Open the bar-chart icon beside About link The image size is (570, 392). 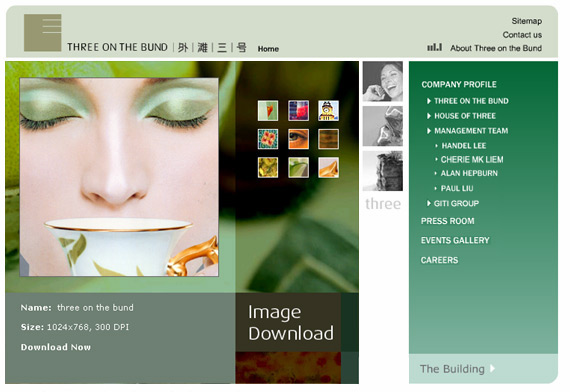tap(434, 47)
